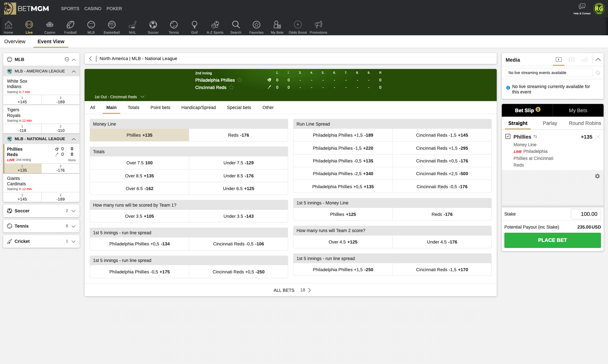The image size is (608, 364).
Task: Go back with the left arrow beside North America
Action: [x=91, y=58]
